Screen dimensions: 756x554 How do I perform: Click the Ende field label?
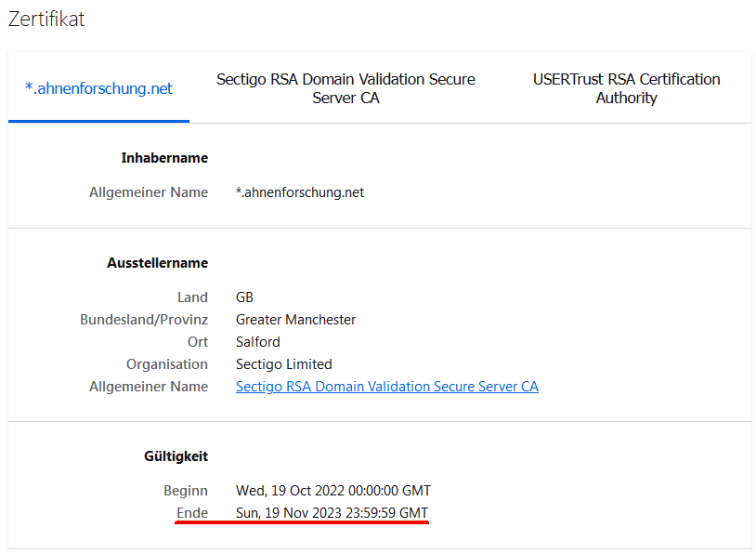(191, 513)
